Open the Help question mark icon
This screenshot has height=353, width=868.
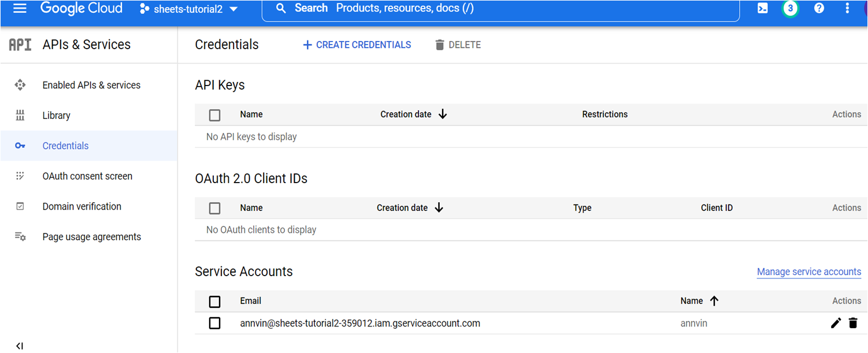819,9
